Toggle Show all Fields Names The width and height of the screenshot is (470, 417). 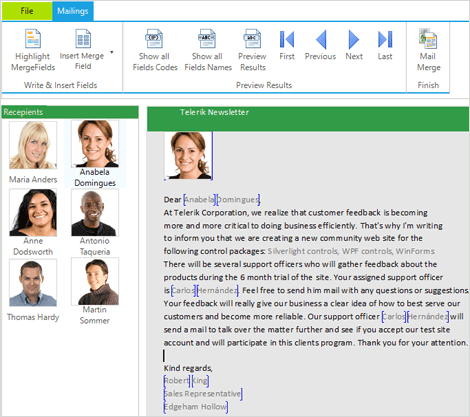[207, 38]
